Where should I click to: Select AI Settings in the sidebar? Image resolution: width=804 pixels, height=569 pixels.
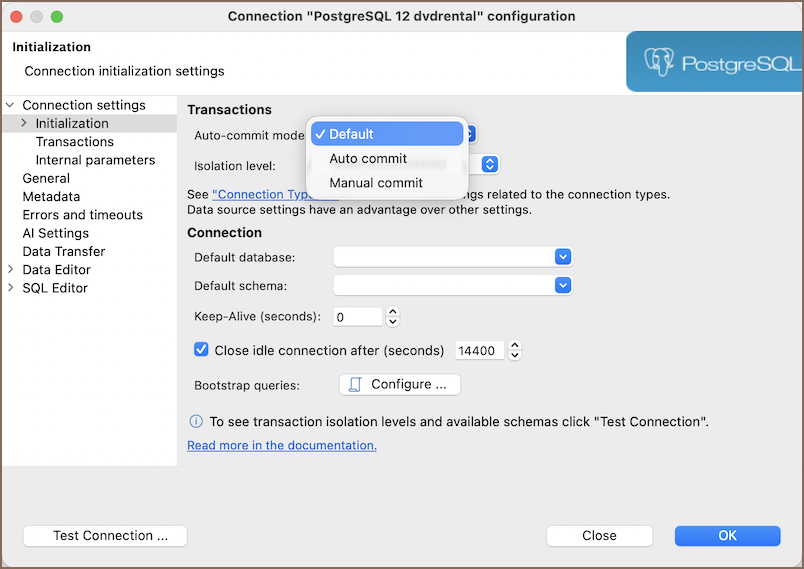click(56, 233)
